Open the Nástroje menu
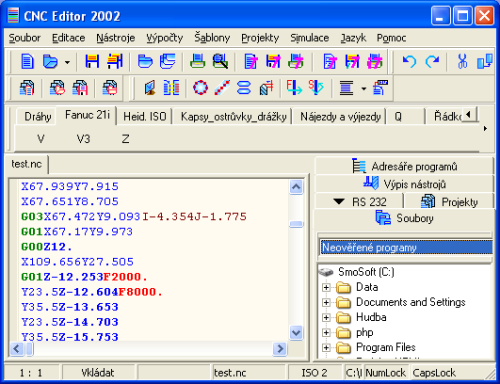Viewport: 500px width, 384px height. click(x=116, y=38)
